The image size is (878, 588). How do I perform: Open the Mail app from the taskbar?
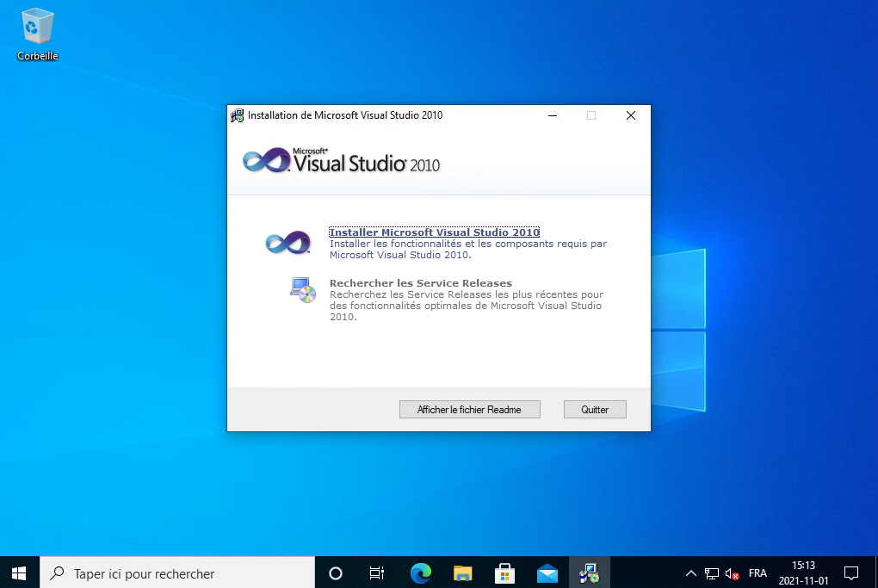coord(547,573)
